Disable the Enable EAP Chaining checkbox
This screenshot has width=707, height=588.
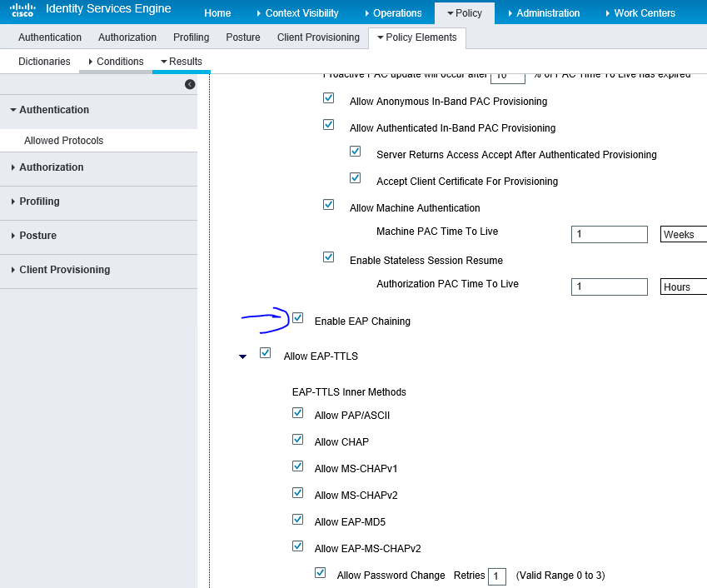tap(297, 318)
